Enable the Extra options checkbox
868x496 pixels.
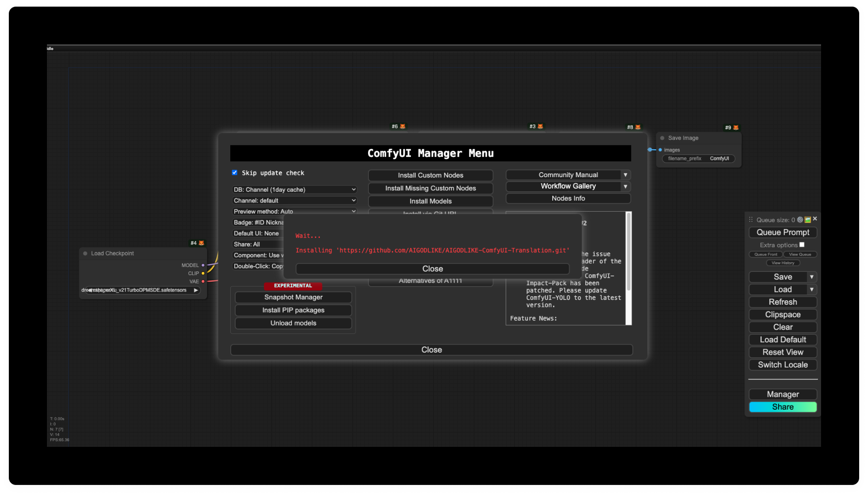click(x=802, y=244)
